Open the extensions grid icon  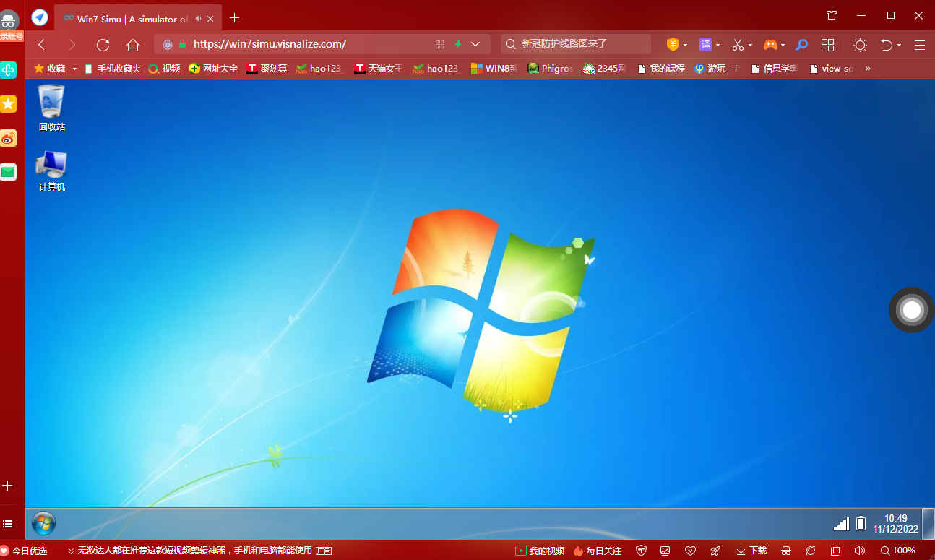(x=828, y=45)
